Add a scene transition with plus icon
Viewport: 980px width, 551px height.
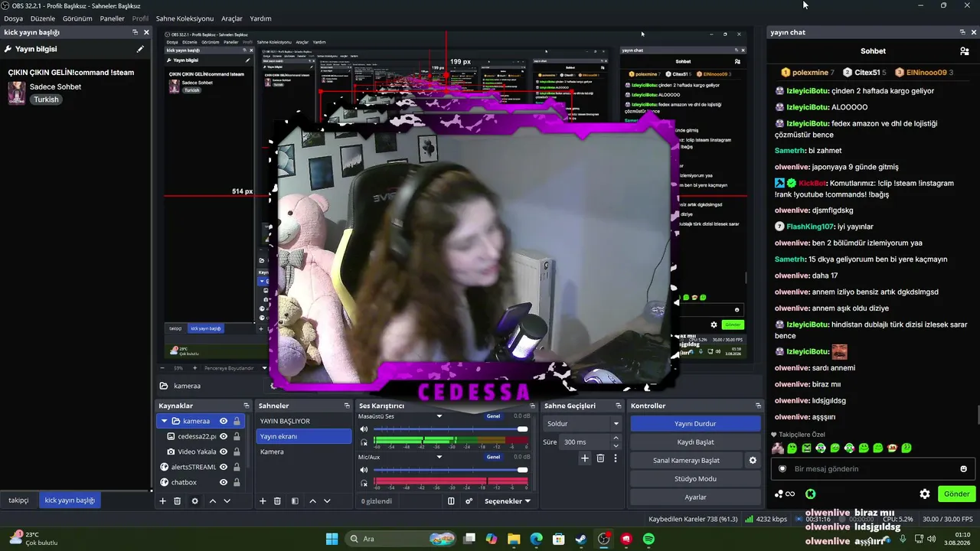click(585, 458)
